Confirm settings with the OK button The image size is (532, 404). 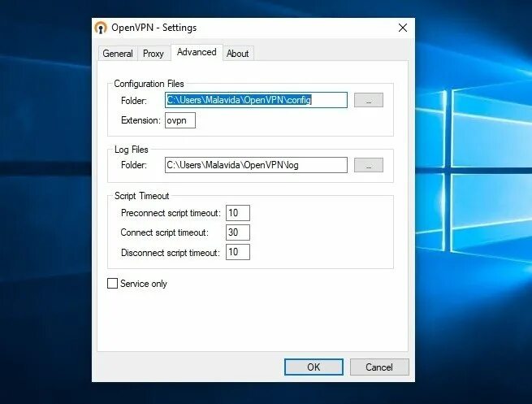pos(314,367)
